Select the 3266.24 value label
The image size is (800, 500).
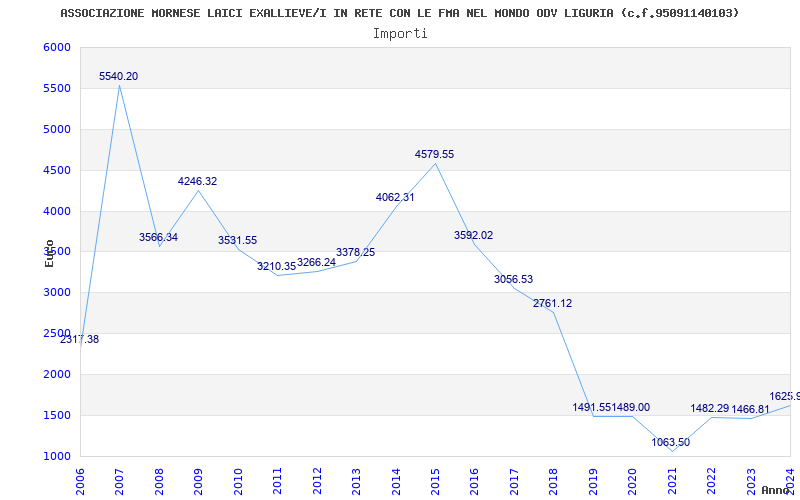click(316, 262)
